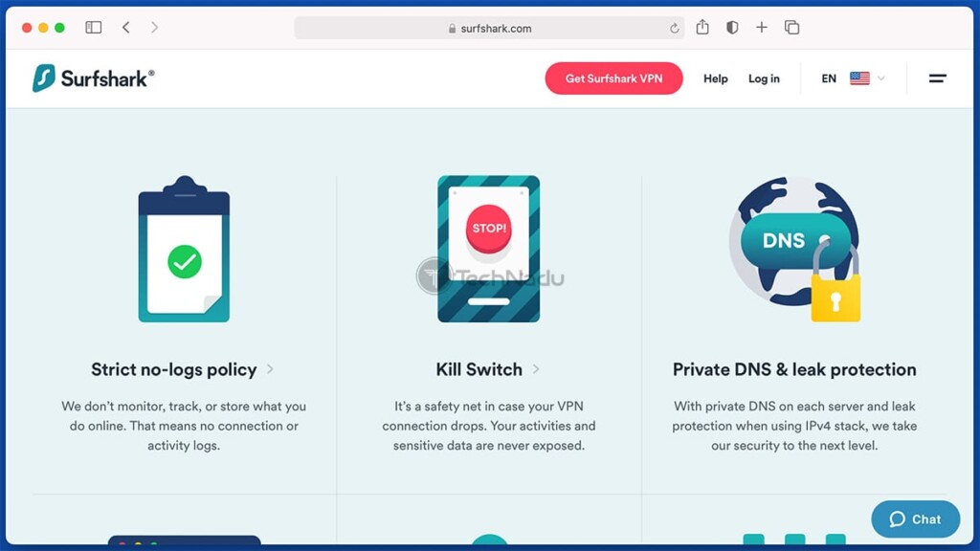The image size is (980, 551).
Task: Click the clipboard checkmark illustration
Action: 184,250
